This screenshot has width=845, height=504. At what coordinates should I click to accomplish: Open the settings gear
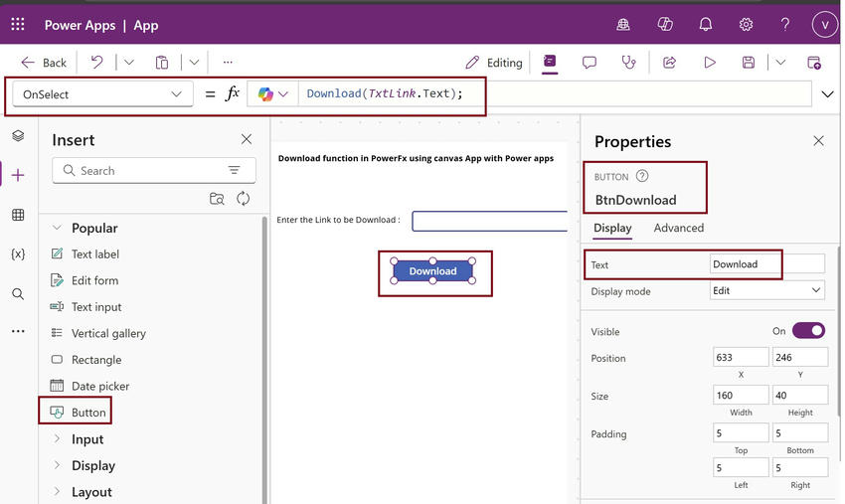pyautogui.click(x=746, y=24)
